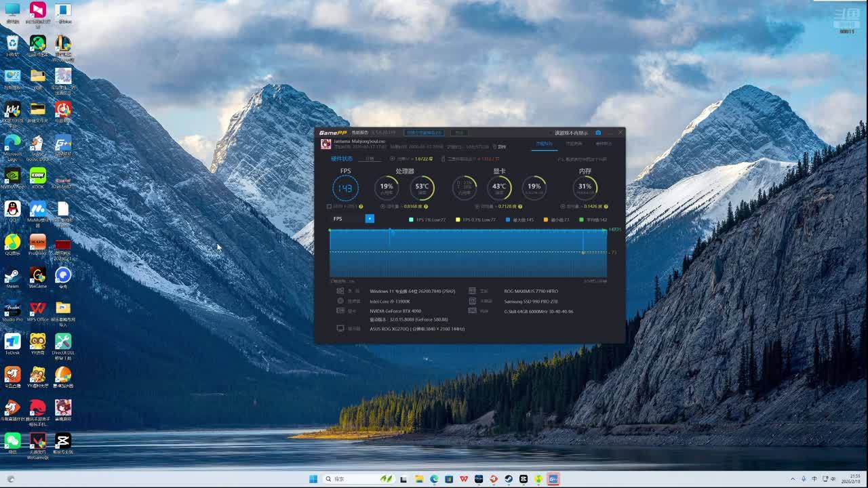Toggle the checkbox under the FPS gauge
The height and width of the screenshot is (488, 868).
[x=330, y=206]
